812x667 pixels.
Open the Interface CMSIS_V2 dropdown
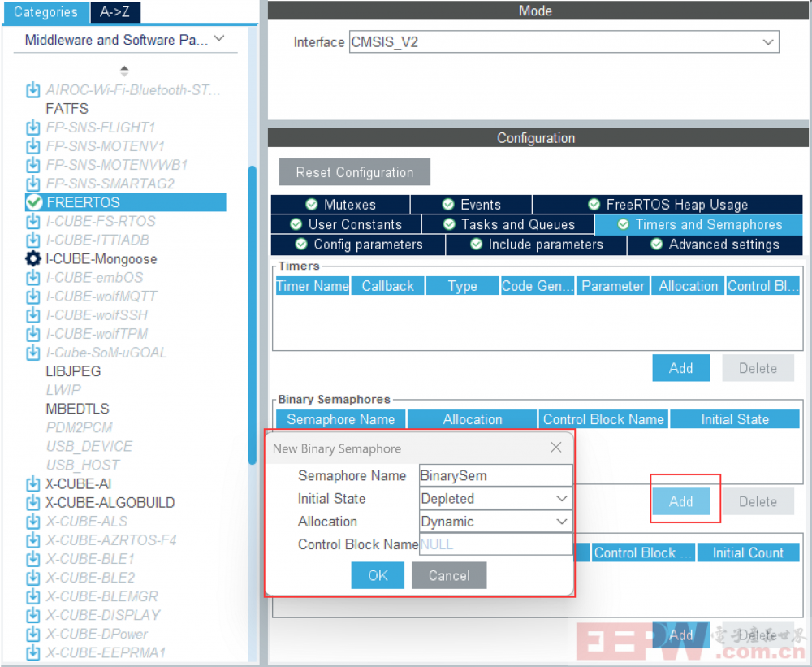[x=768, y=42]
